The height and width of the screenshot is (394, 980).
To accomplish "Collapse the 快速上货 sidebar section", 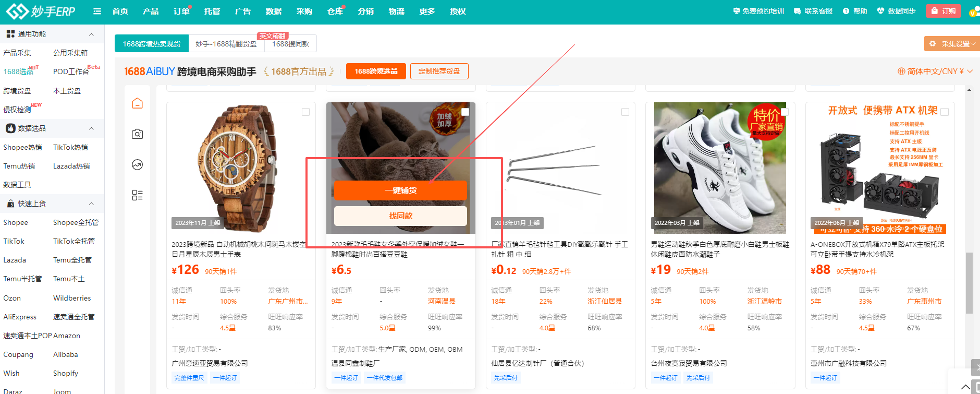I will point(92,204).
